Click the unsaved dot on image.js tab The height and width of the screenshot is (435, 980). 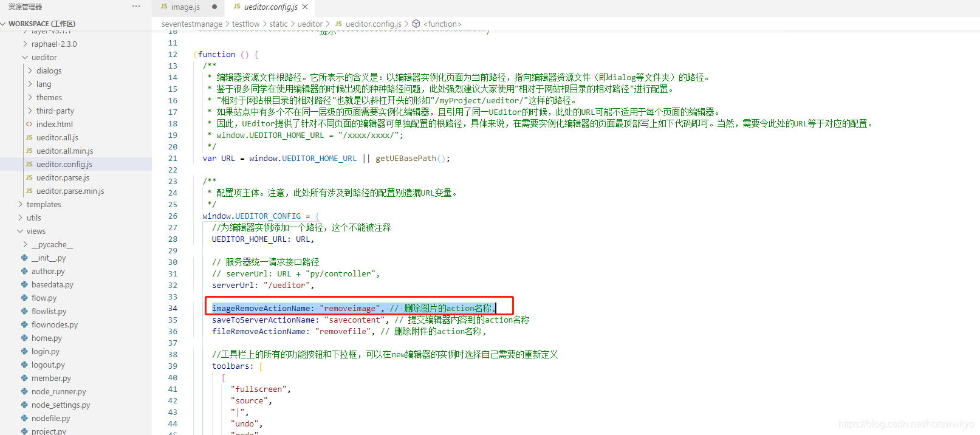pyautogui.click(x=214, y=7)
